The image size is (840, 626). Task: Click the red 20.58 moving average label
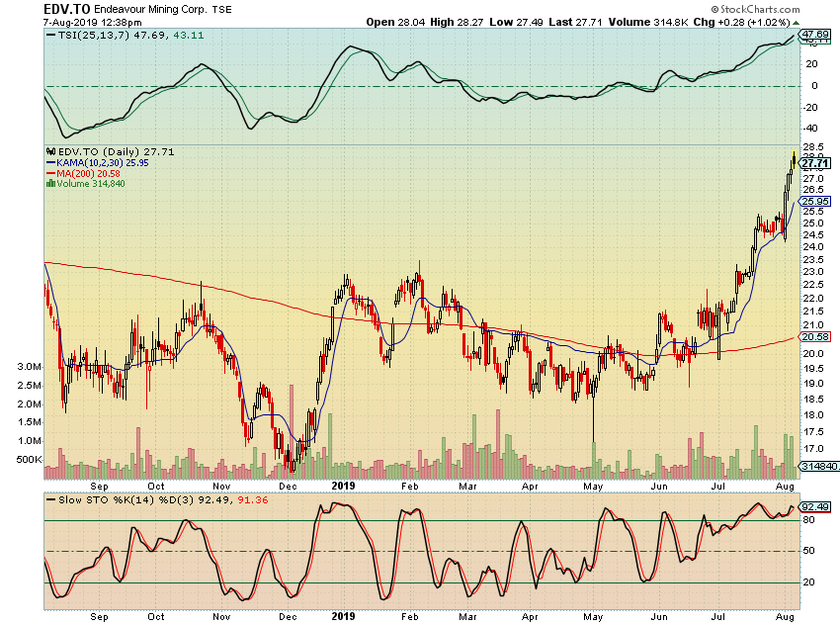(814, 337)
